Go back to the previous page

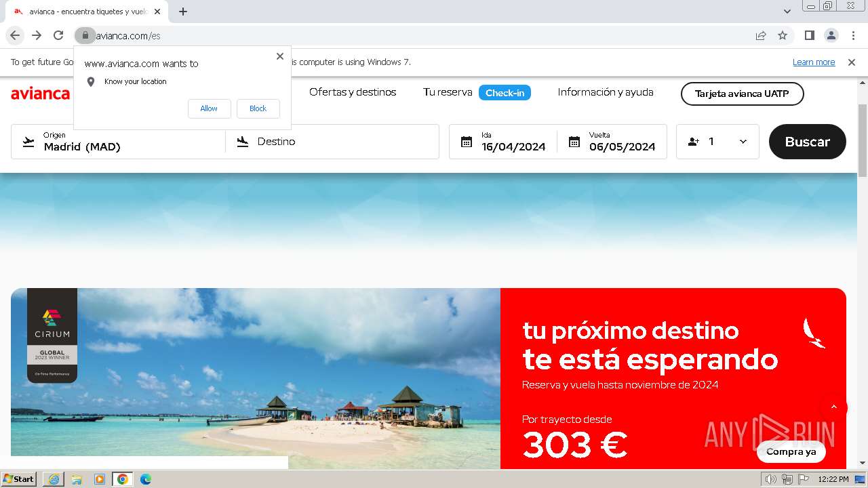tap(15, 35)
